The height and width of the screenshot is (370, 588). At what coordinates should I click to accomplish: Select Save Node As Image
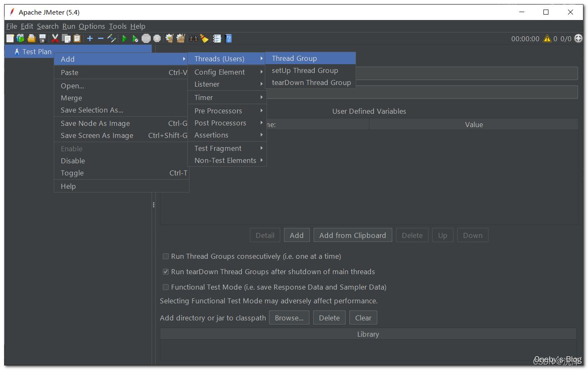pos(122,123)
